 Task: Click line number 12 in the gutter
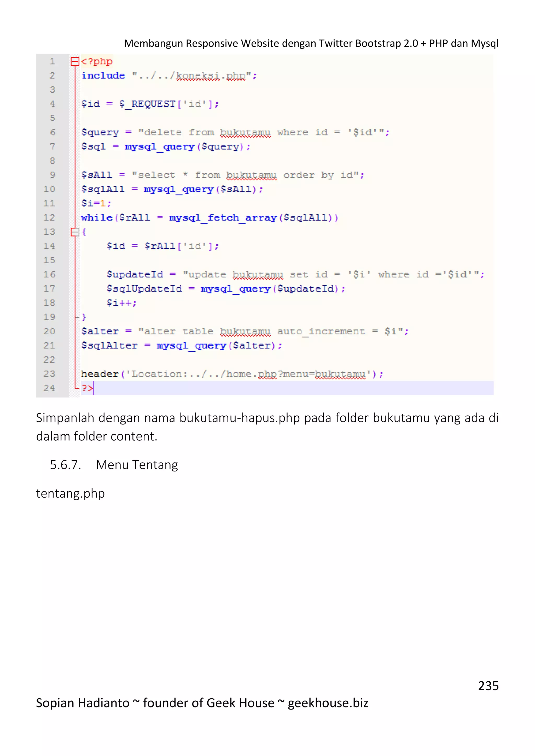pyautogui.click(x=49, y=218)
